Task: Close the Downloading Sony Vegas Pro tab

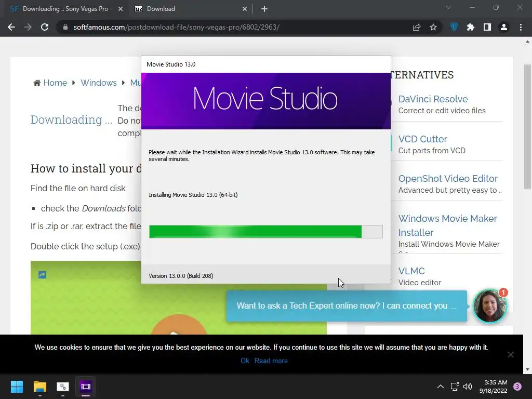Action: coord(121,9)
